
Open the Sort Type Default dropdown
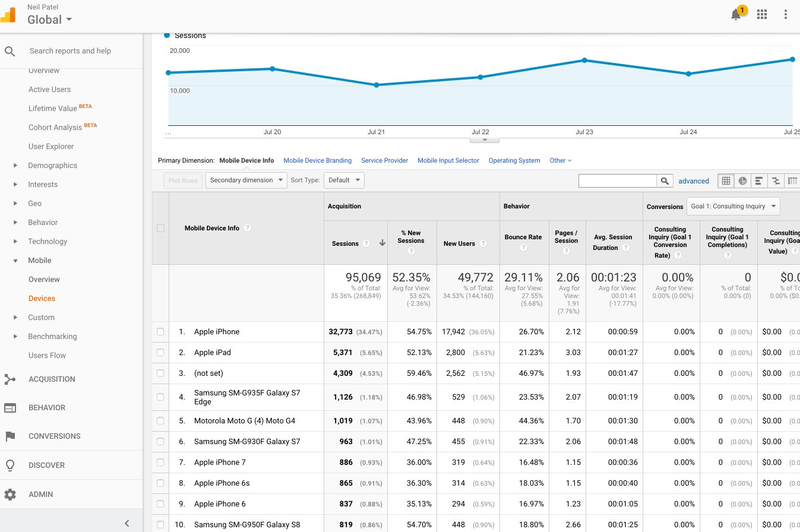coord(344,180)
